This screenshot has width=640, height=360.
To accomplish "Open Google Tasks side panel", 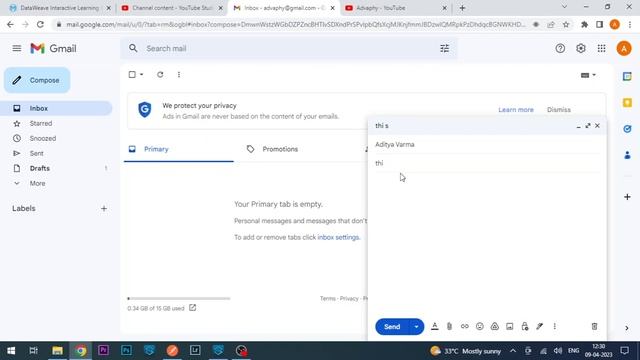I will pyautogui.click(x=627, y=129).
